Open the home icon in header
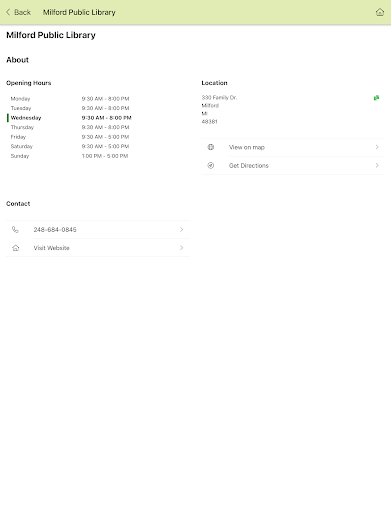 pos(380,12)
